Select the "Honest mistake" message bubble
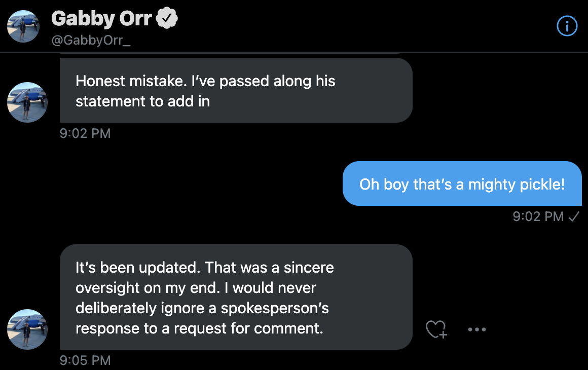 (x=236, y=90)
